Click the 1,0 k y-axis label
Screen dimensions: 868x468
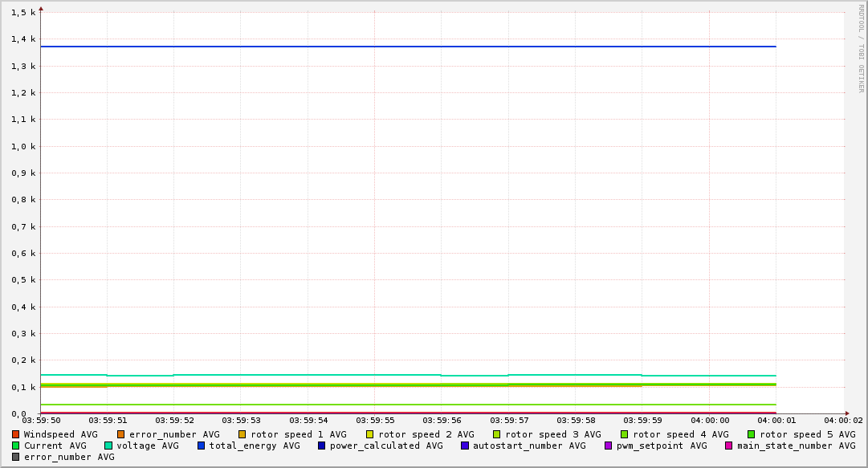click(x=22, y=146)
